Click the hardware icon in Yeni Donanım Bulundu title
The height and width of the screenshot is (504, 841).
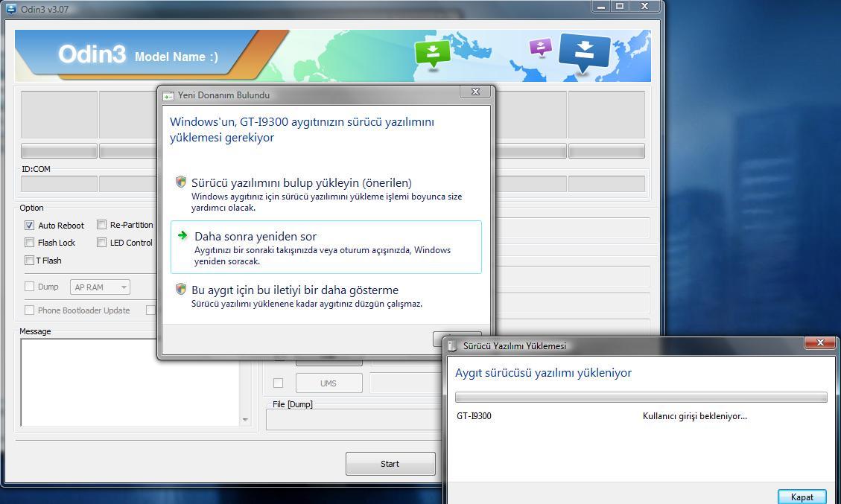click(x=168, y=96)
